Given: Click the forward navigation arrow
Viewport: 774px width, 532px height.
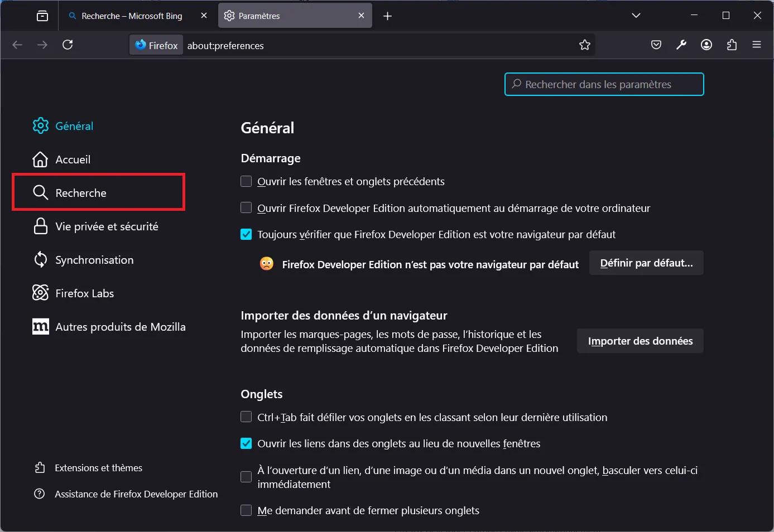Looking at the screenshot, I should coord(42,45).
